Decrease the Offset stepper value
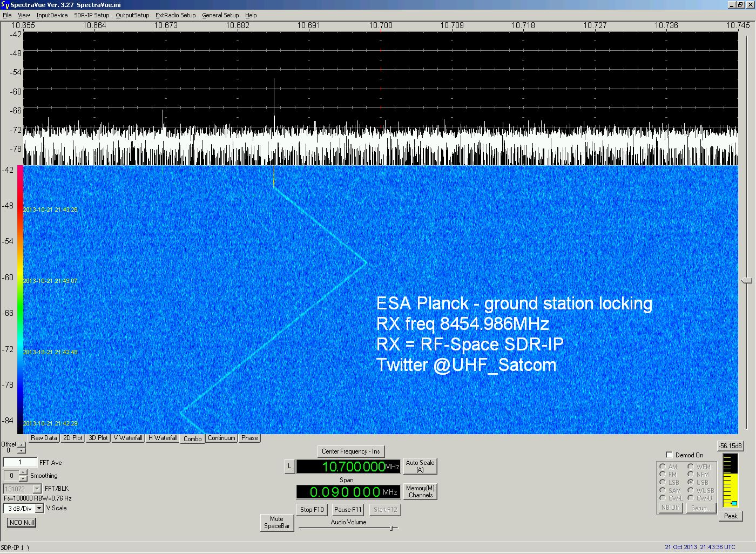The width and height of the screenshot is (756, 554). click(x=22, y=450)
